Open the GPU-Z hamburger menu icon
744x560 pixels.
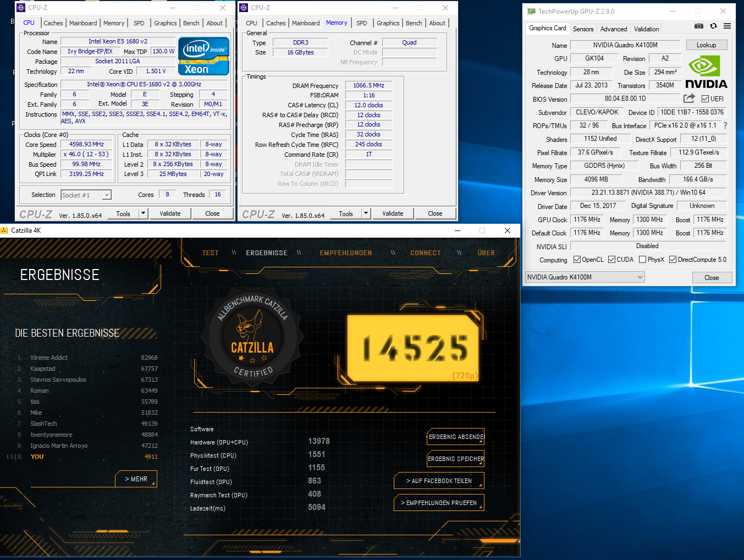click(727, 26)
